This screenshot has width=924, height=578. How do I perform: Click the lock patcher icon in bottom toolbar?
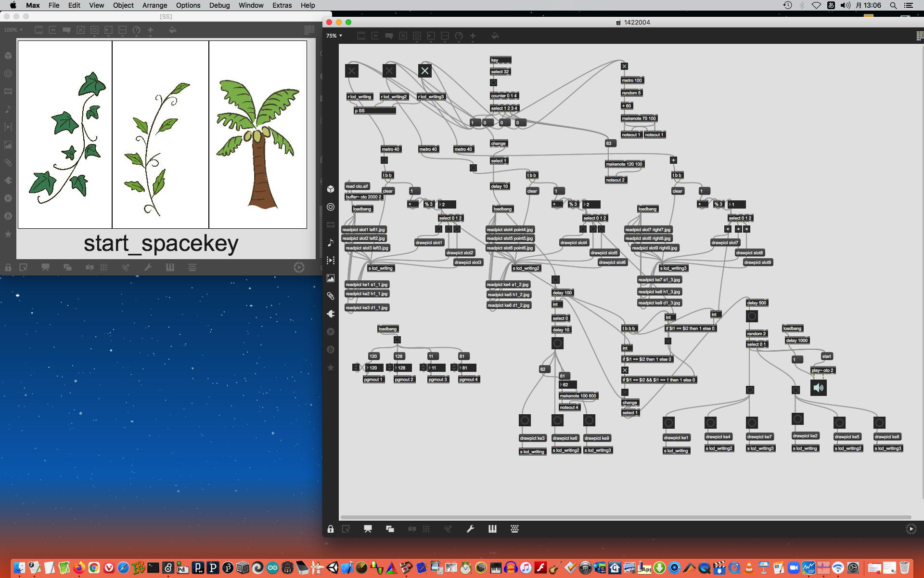[x=330, y=529]
